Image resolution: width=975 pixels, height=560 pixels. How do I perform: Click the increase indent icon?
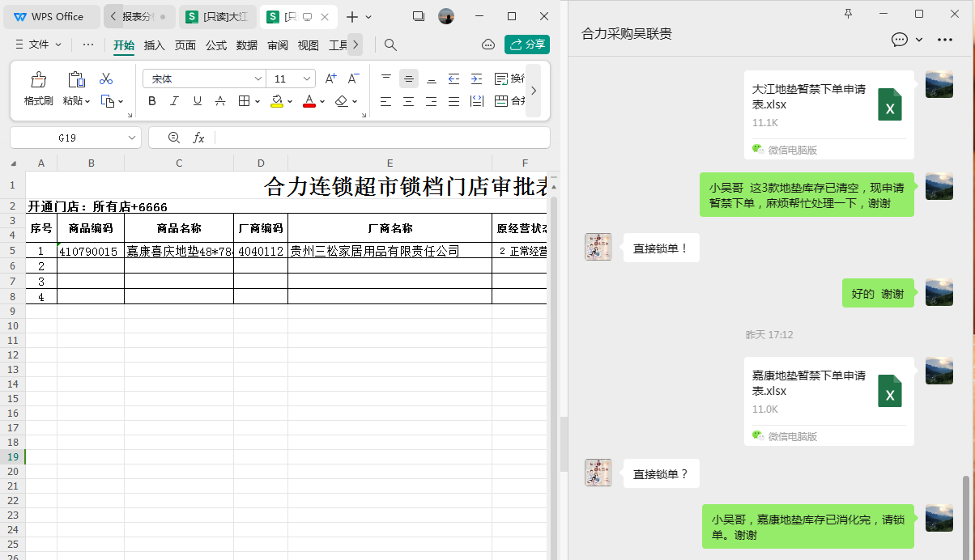pos(476,78)
